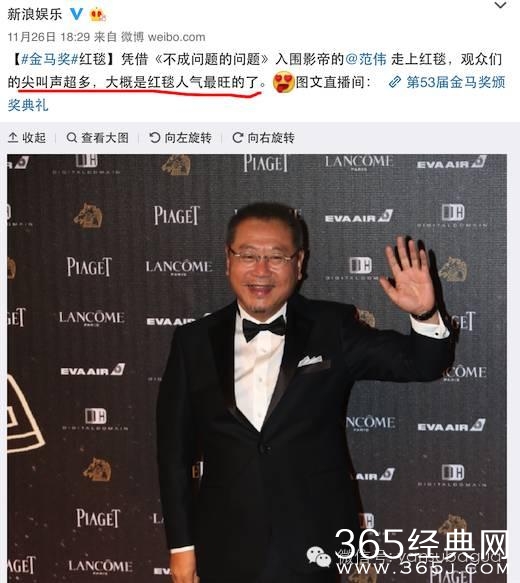Image resolution: width=520 pixels, height=583 pixels.
Task: Rotate the photo with 向左旋转
Action: [180, 138]
